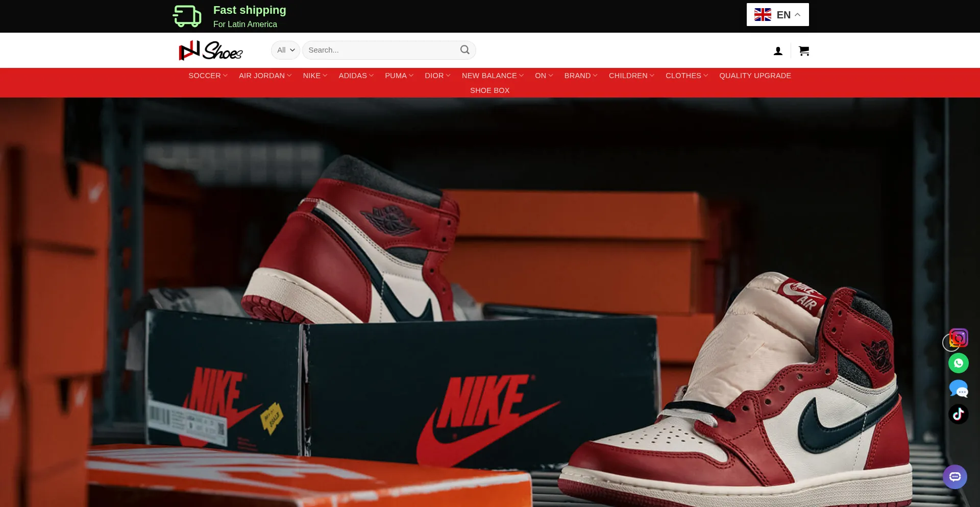Click the user account icon
This screenshot has width=980, height=507.
[x=778, y=51]
